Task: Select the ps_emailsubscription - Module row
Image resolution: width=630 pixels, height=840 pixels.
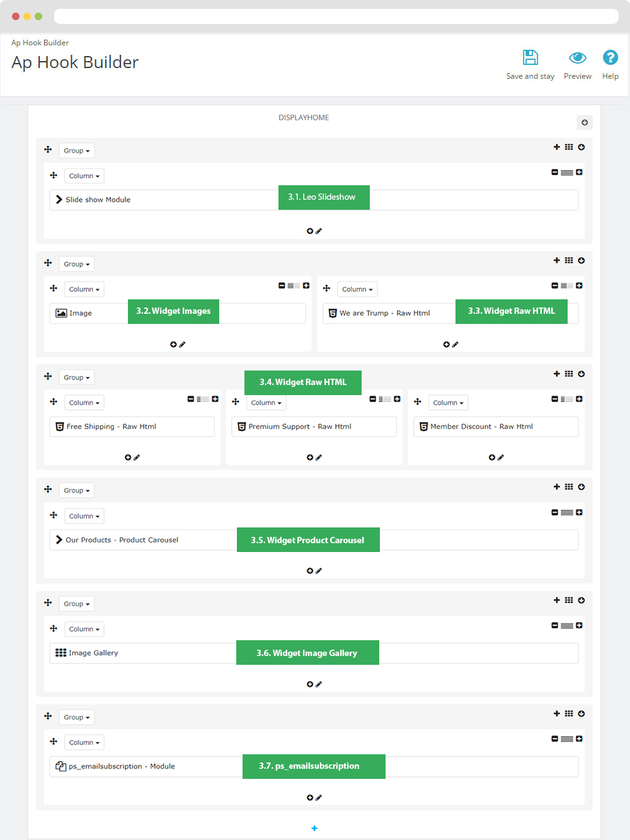Action: point(314,766)
